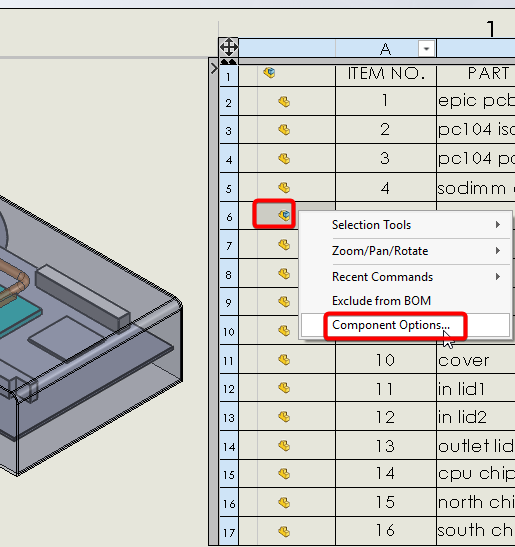This screenshot has height=547, width=515.
Task: Click the part icon in row 9
Action: pos(284,301)
